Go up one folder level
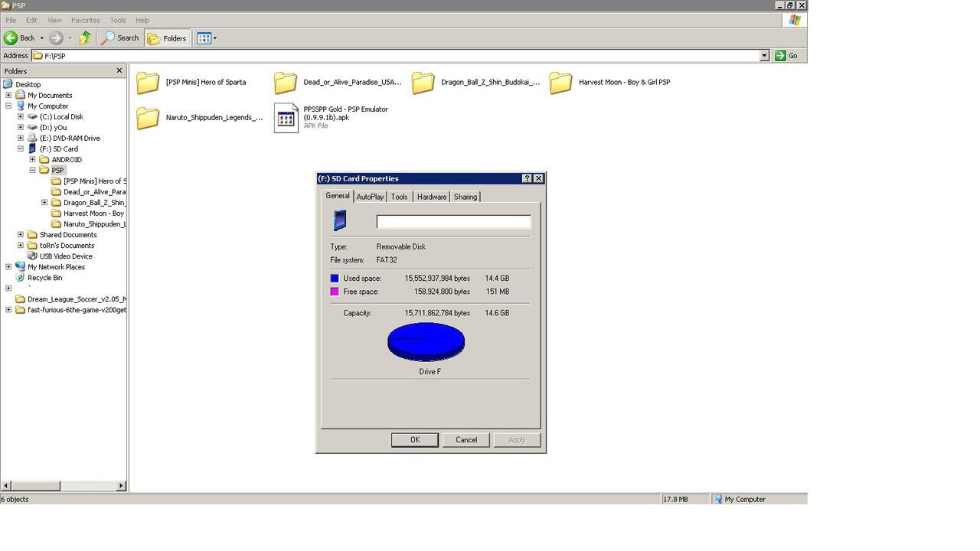 85,37
